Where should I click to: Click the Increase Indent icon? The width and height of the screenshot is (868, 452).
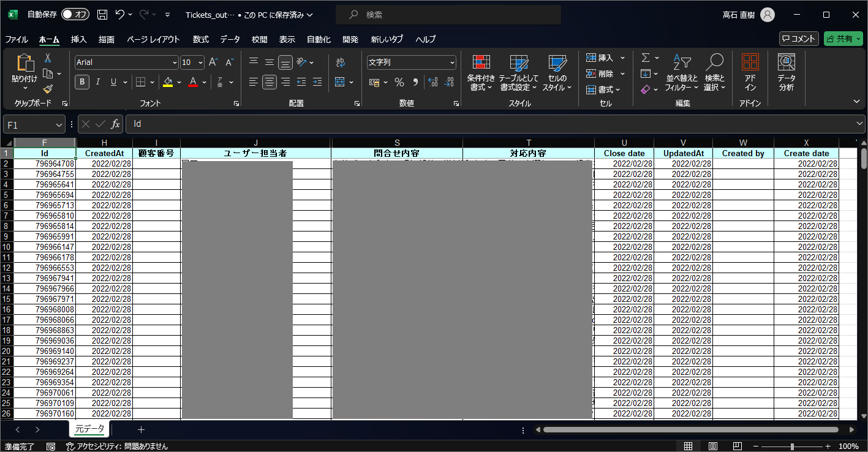[x=317, y=82]
